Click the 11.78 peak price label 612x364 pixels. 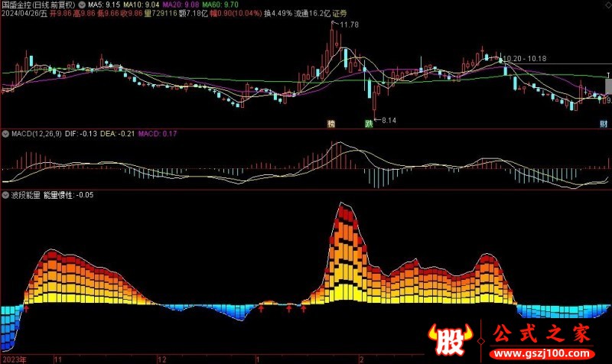point(348,25)
